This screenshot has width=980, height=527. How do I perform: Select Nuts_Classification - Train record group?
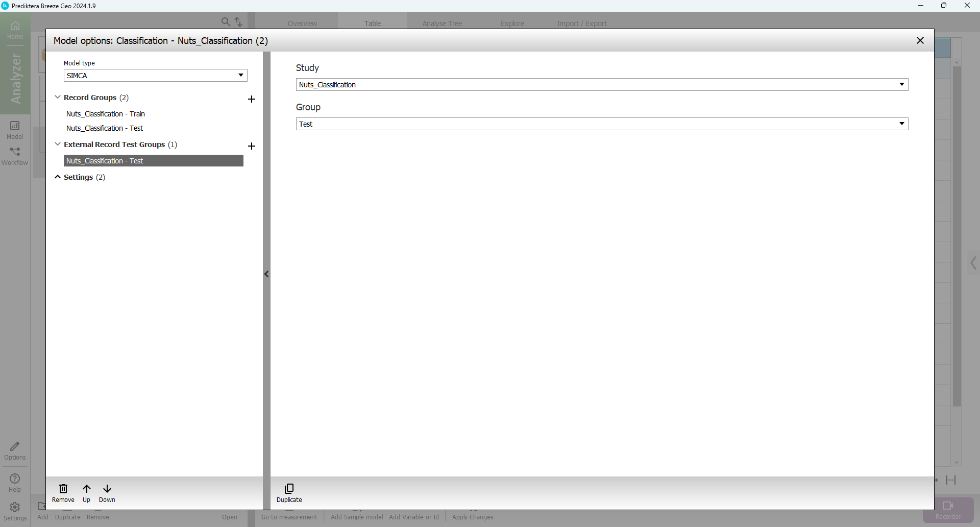click(106, 114)
